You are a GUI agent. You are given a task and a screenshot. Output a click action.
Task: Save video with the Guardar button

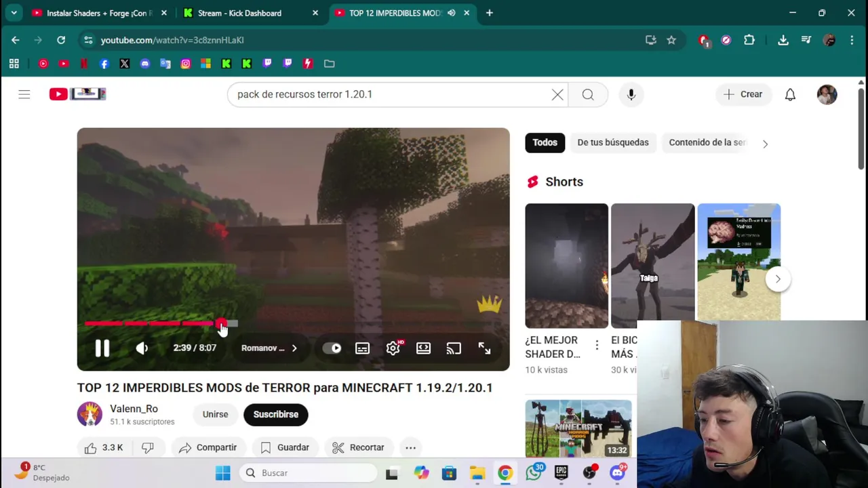285,447
